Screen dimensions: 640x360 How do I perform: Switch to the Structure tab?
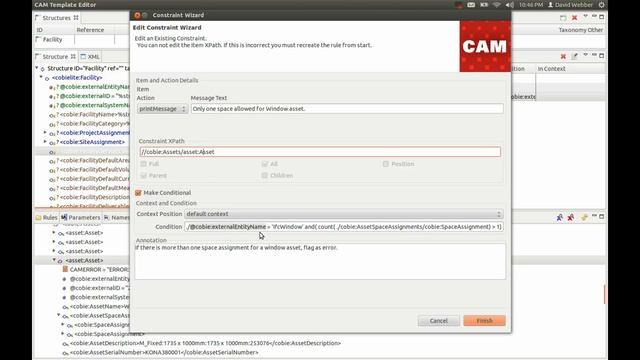pos(55,57)
